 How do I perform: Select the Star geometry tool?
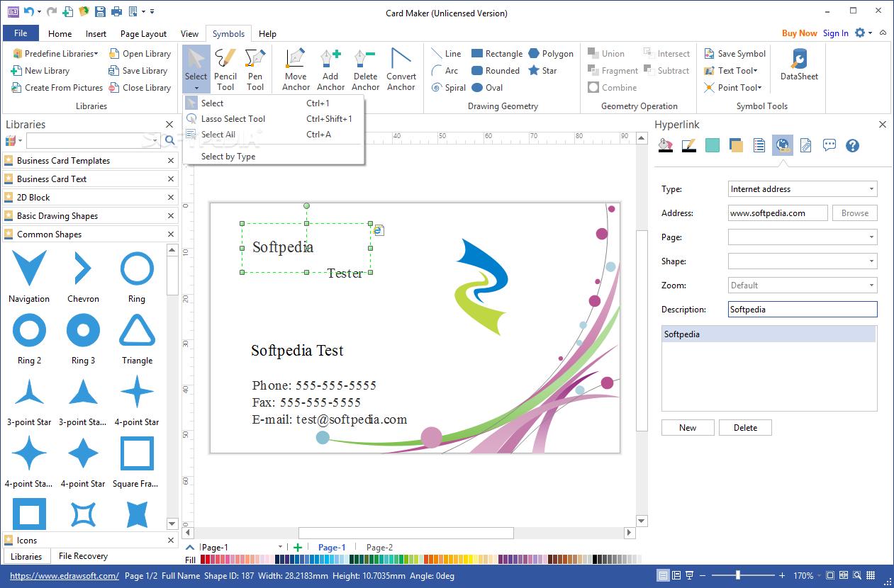[543, 71]
